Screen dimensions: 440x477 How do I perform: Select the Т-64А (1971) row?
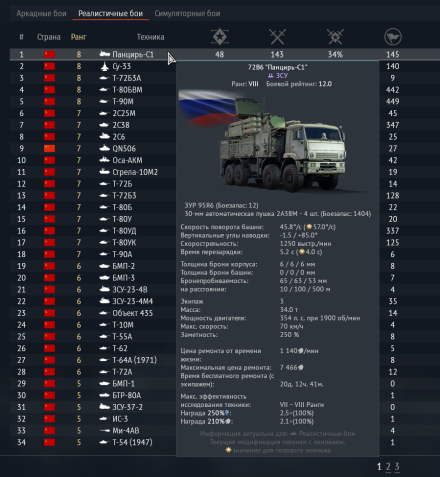coord(93,360)
